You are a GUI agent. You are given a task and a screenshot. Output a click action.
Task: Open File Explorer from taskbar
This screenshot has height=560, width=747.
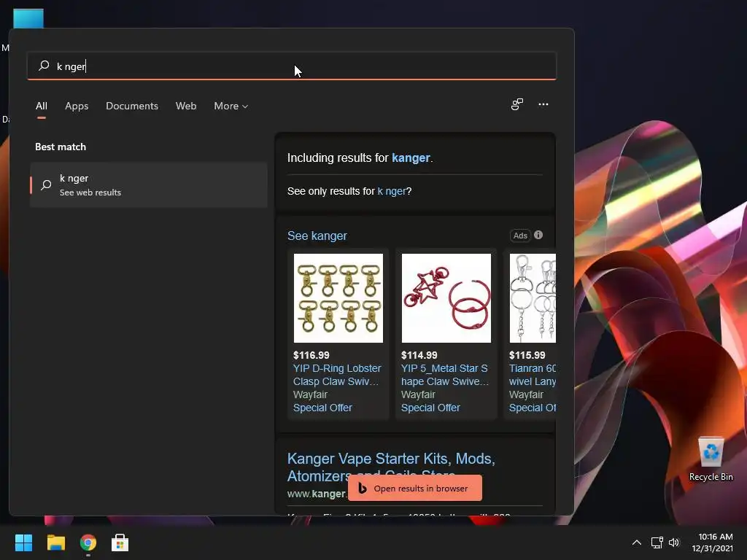pyautogui.click(x=55, y=542)
